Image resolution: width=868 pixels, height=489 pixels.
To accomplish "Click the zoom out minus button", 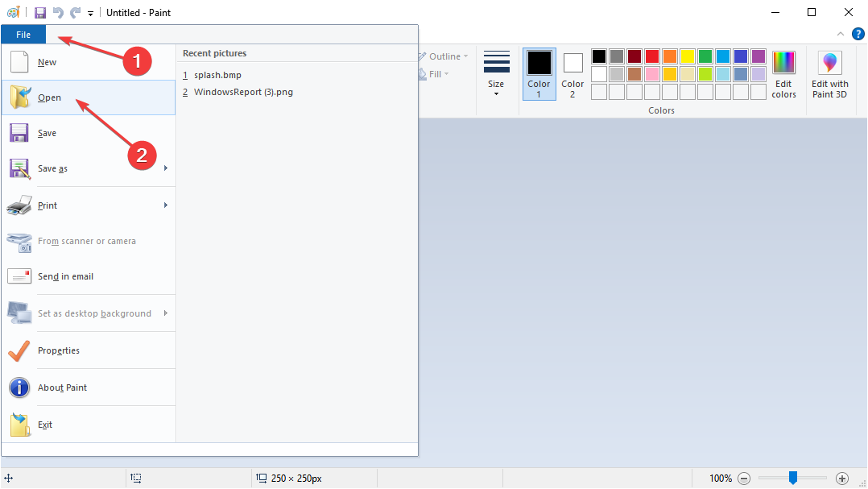I will pos(744,479).
